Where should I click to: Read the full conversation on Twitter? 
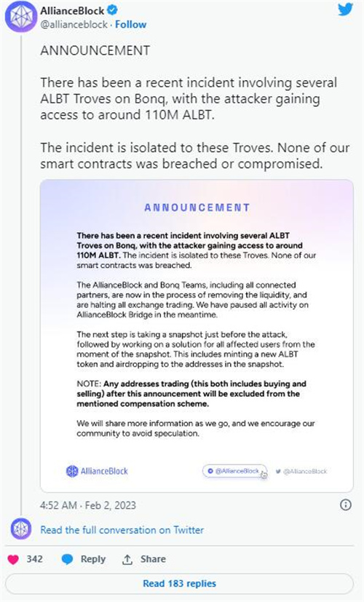[122, 530]
